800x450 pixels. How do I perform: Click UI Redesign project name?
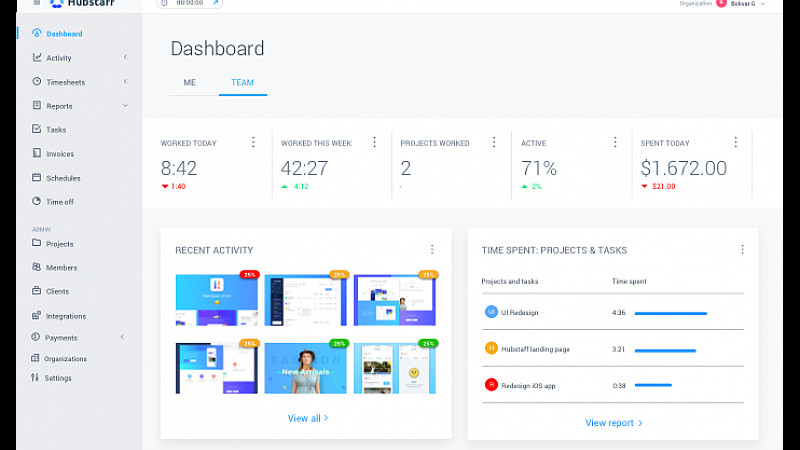519,312
